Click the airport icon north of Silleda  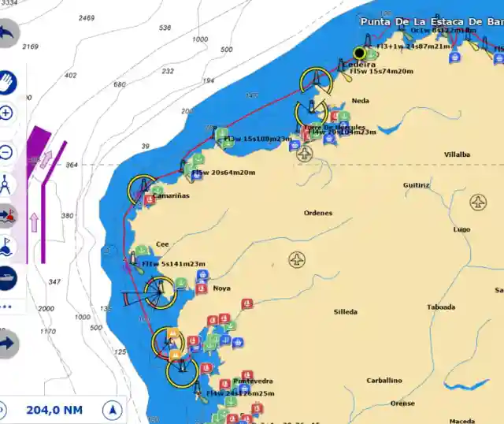pyautogui.click(x=297, y=258)
